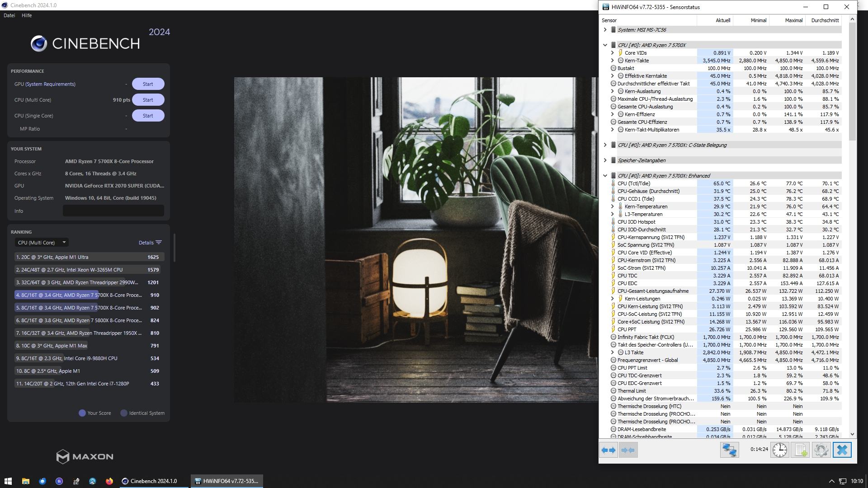868x488 pixels.
Task: Click System Requirements link
Action: coord(51,84)
